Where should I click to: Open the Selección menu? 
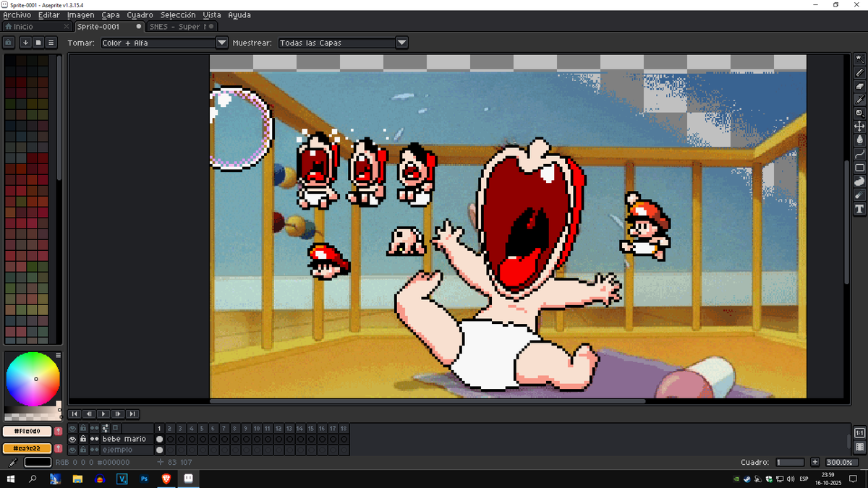tap(178, 14)
